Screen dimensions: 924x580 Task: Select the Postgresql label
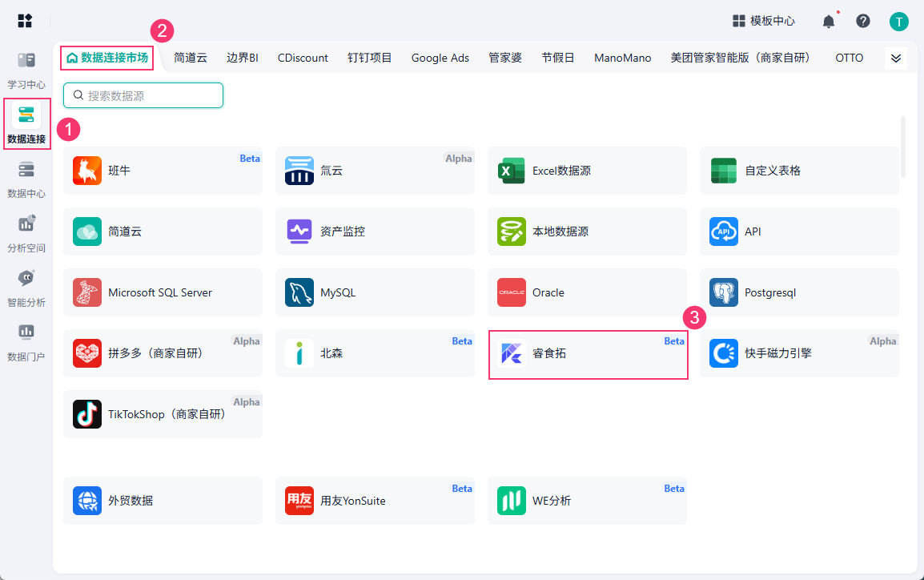(770, 293)
